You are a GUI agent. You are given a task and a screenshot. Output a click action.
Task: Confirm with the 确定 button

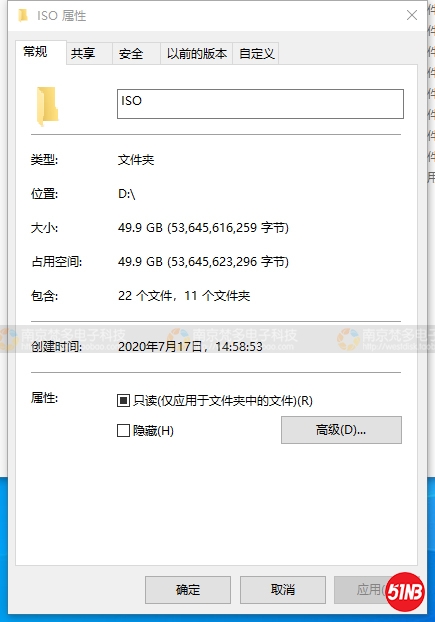pos(188,590)
